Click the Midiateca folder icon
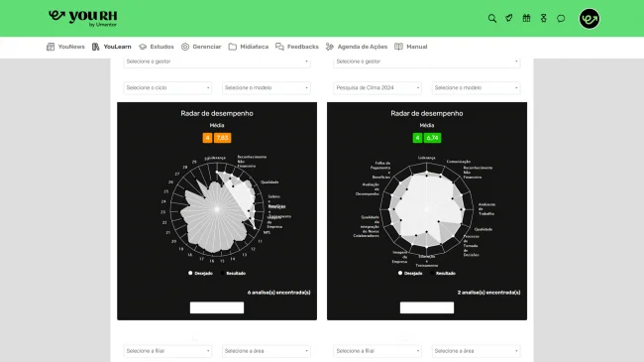This screenshot has width=644, height=362. click(233, 47)
